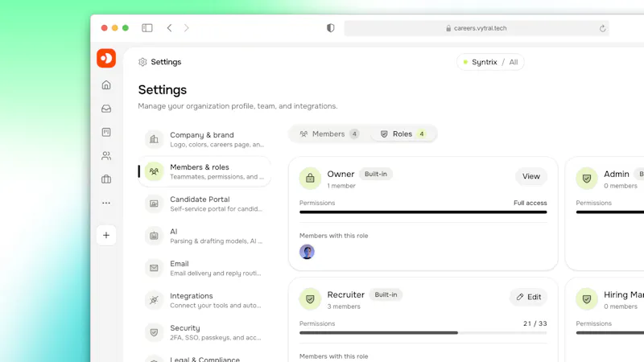The height and width of the screenshot is (362, 644).
Task: Click the Recruiter permissions progress bar
Action: tap(423, 333)
